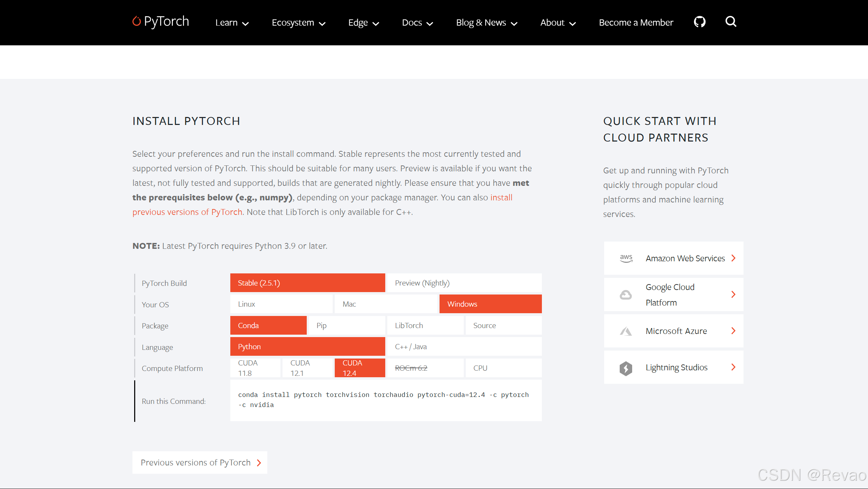
Task: Click the search magnifier icon
Action: click(x=730, y=22)
